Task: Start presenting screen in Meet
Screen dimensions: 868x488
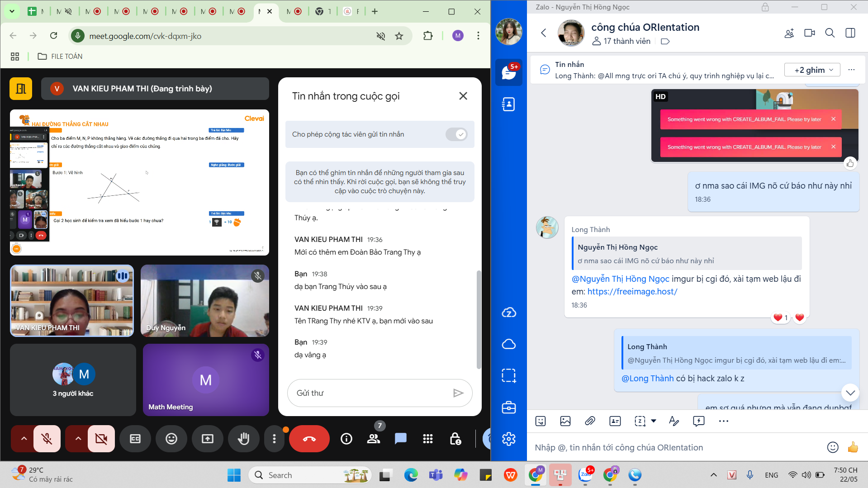Action: (208, 439)
